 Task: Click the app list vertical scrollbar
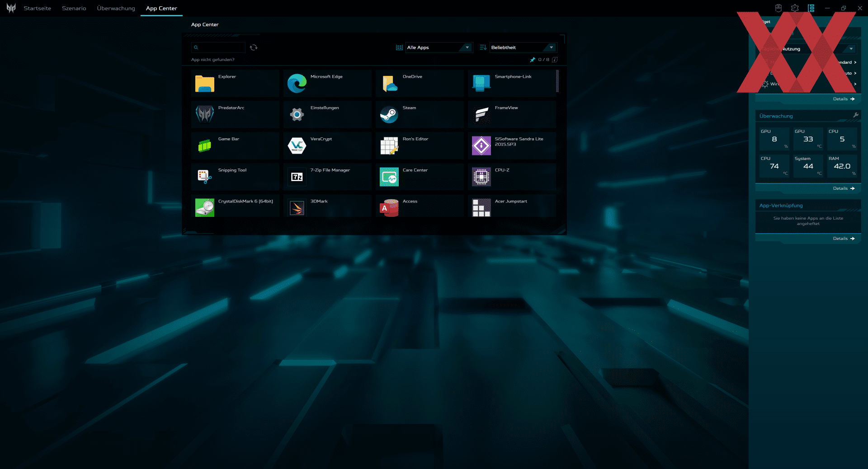point(557,81)
